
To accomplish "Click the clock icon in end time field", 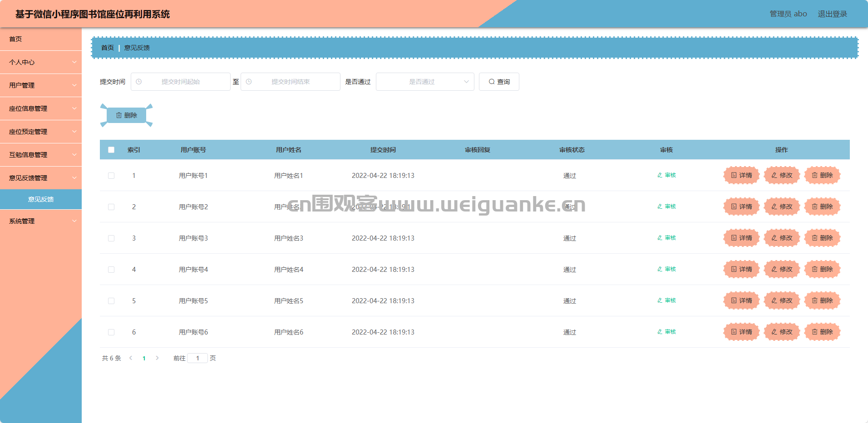I will point(249,82).
